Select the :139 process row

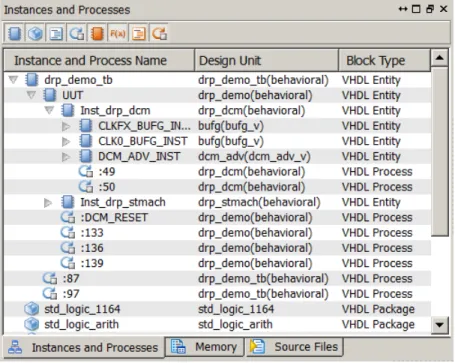(x=217, y=263)
